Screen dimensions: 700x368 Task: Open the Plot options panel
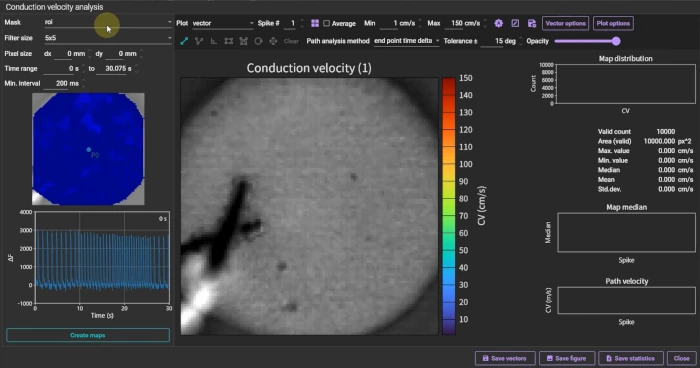point(613,23)
